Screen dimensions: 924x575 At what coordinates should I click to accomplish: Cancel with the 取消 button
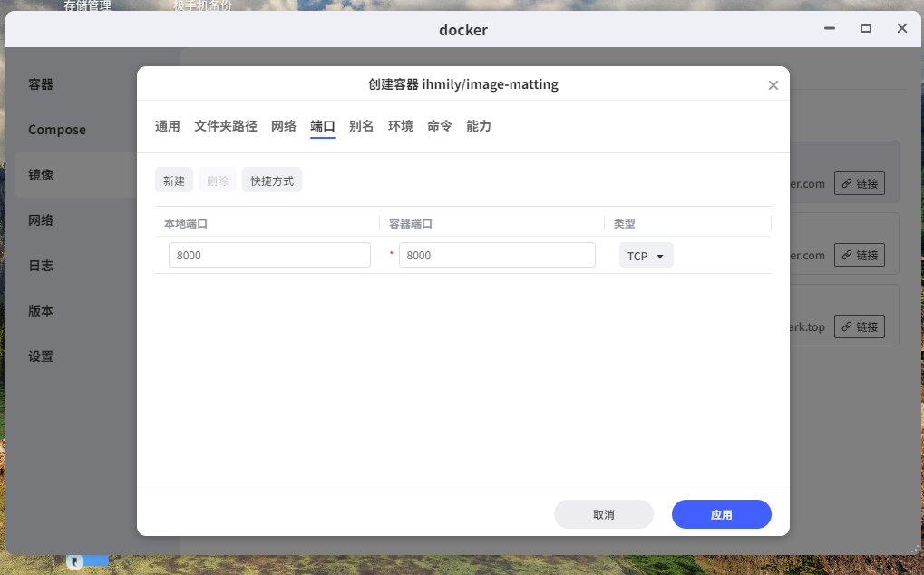click(603, 514)
